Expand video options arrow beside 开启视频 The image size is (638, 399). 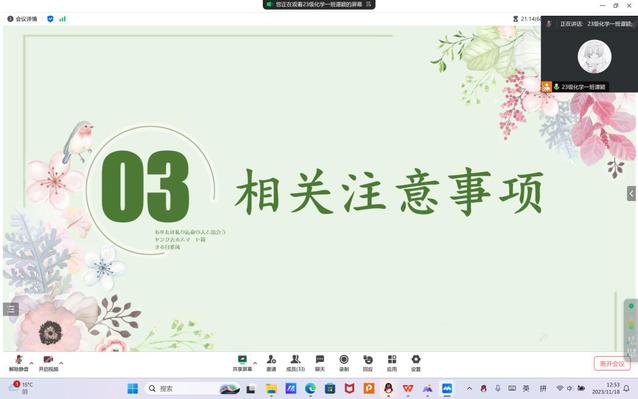click(61, 362)
